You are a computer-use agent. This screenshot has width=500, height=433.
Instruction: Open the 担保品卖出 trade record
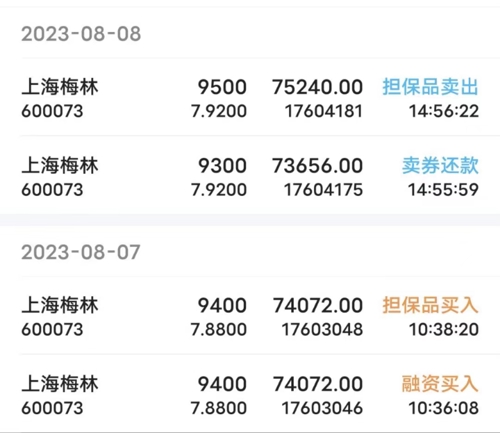tap(250, 97)
